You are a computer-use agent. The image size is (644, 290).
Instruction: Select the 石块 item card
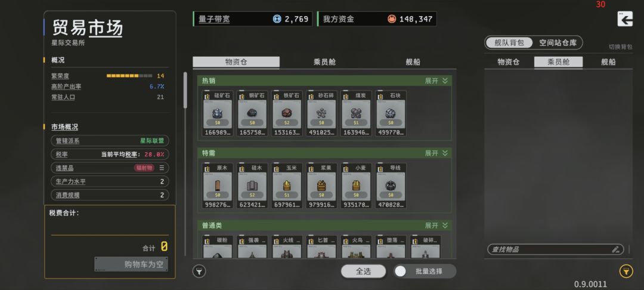pyautogui.click(x=391, y=113)
